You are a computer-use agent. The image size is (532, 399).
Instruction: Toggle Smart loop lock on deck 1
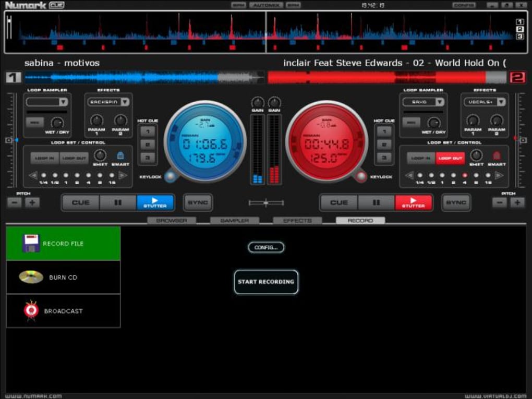120,155
